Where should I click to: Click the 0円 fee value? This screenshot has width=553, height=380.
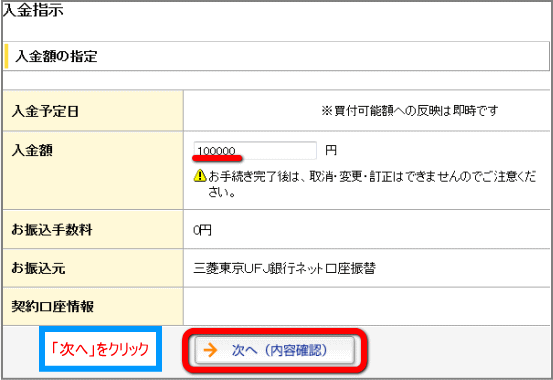(x=202, y=230)
